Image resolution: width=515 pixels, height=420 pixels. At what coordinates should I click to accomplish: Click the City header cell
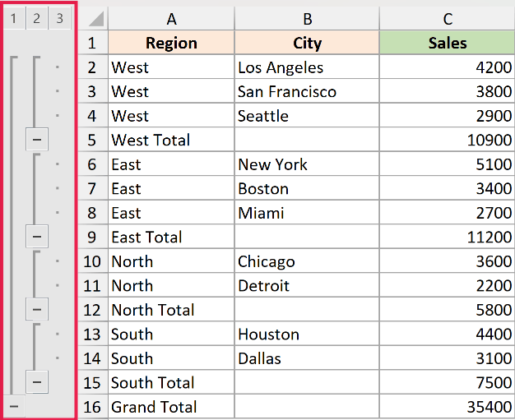click(x=307, y=43)
